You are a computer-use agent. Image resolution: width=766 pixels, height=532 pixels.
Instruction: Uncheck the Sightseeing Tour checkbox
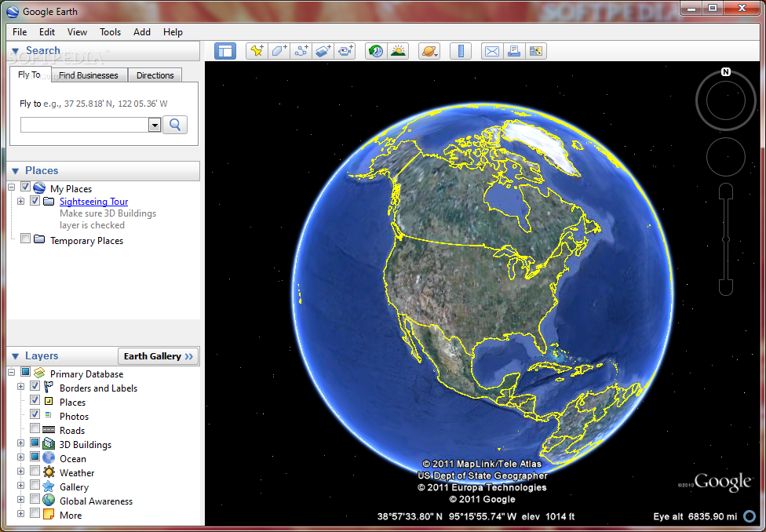pos(35,200)
